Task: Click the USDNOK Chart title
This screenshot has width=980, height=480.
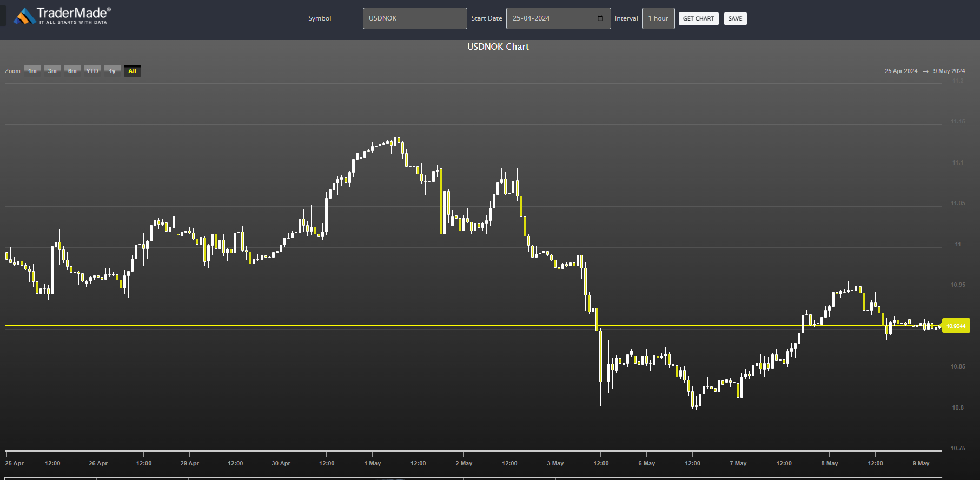Action: coord(498,47)
